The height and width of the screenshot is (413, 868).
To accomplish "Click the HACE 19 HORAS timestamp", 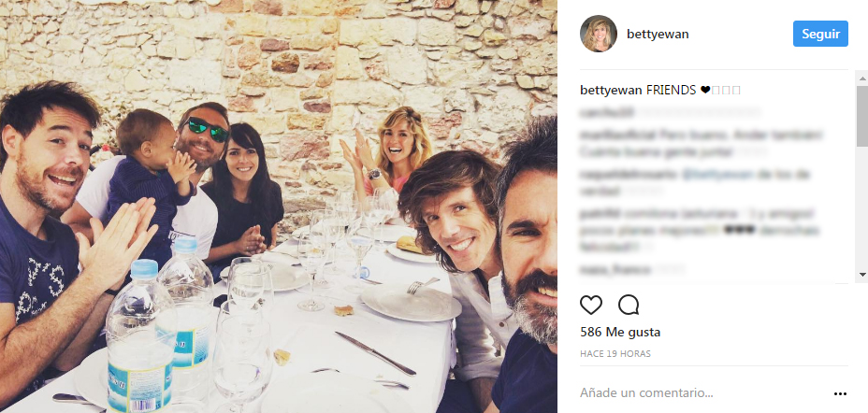I will coord(615,354).
